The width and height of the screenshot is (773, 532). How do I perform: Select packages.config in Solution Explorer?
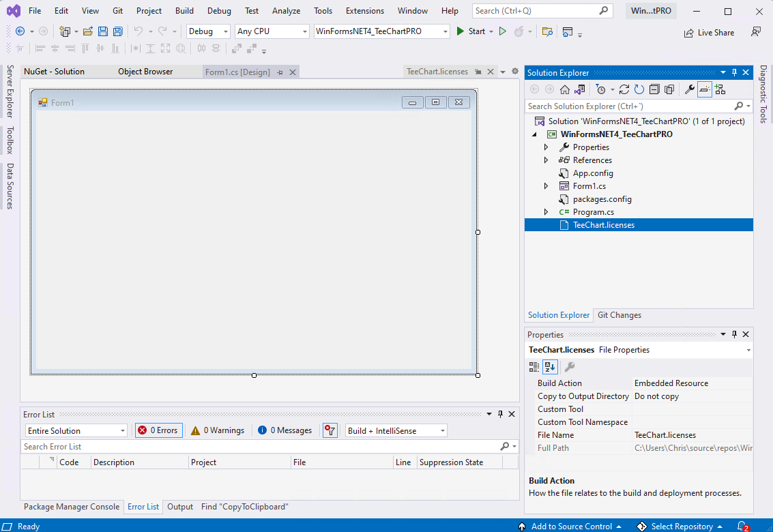pyautogui.click(x=602, y=199)
